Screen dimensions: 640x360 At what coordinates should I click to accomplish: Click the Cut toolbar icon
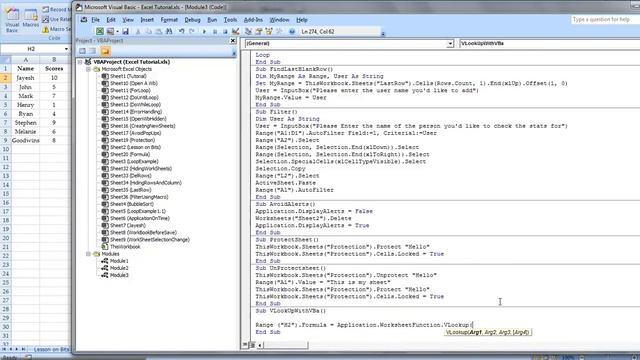coord(138,31)
